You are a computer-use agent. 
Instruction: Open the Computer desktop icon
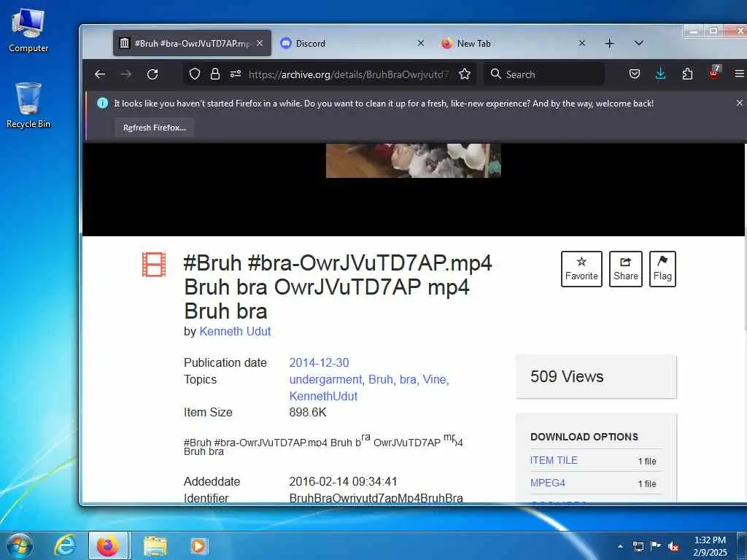point(28,31)
